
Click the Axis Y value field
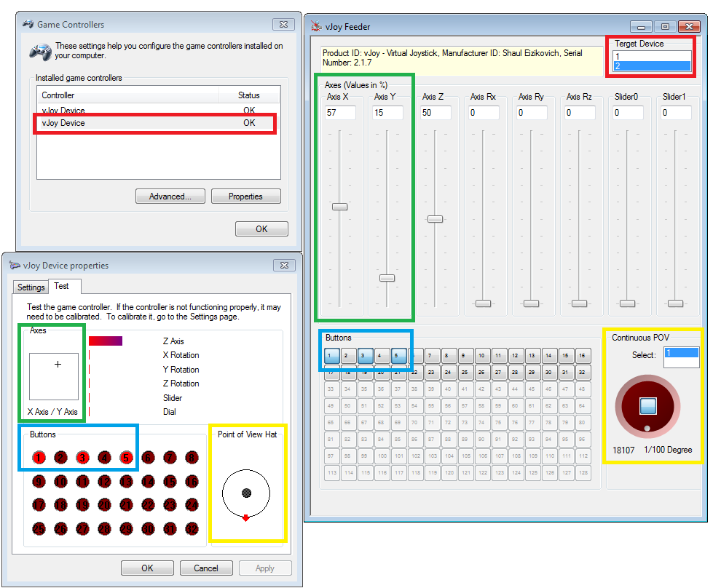[x=388, y=113]
